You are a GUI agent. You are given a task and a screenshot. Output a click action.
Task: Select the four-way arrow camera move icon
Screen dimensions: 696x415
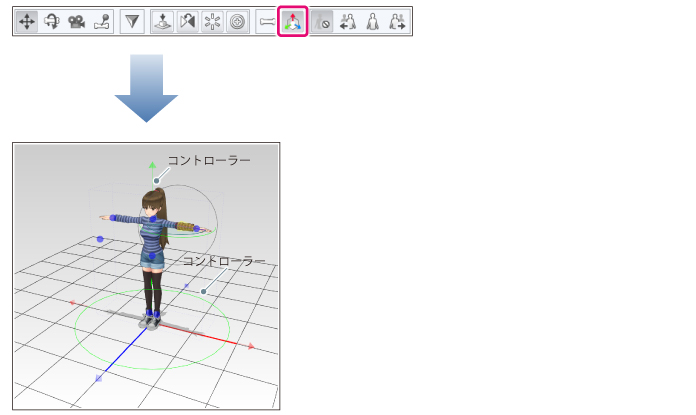point(28,22)
